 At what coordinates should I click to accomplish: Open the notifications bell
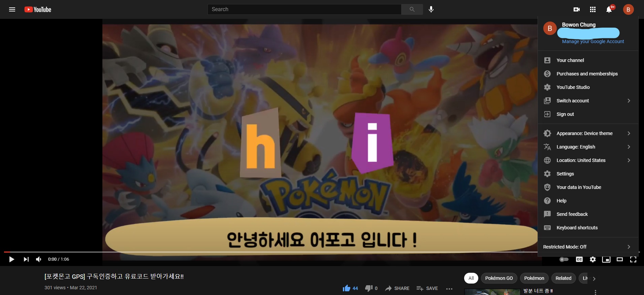pos(609,9)
